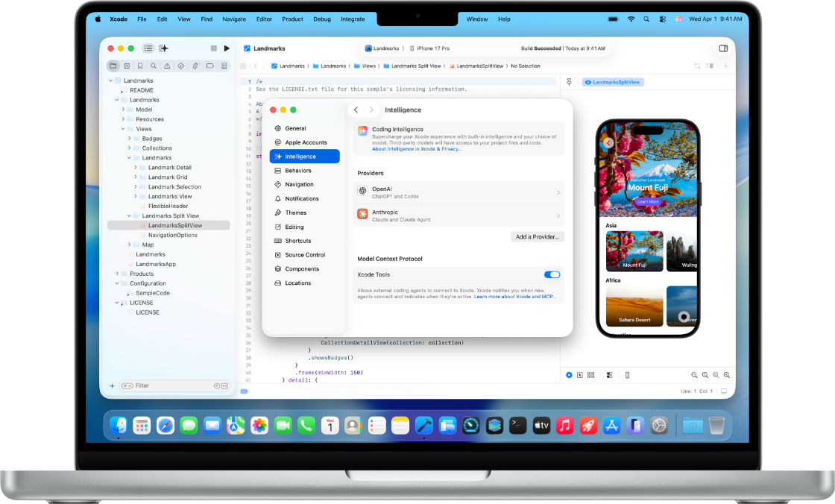Open the Breakpoint navigator tag icon

(209, 66)
